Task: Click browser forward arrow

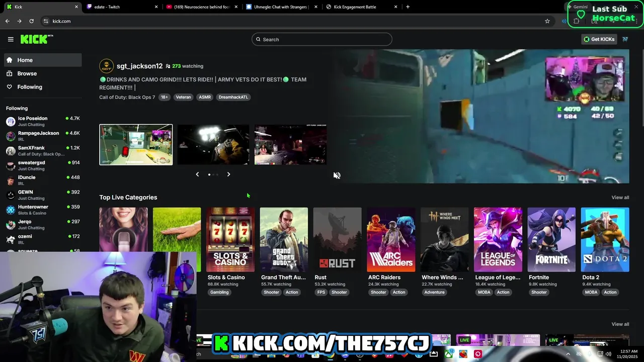Action: (x=19, y=21)
